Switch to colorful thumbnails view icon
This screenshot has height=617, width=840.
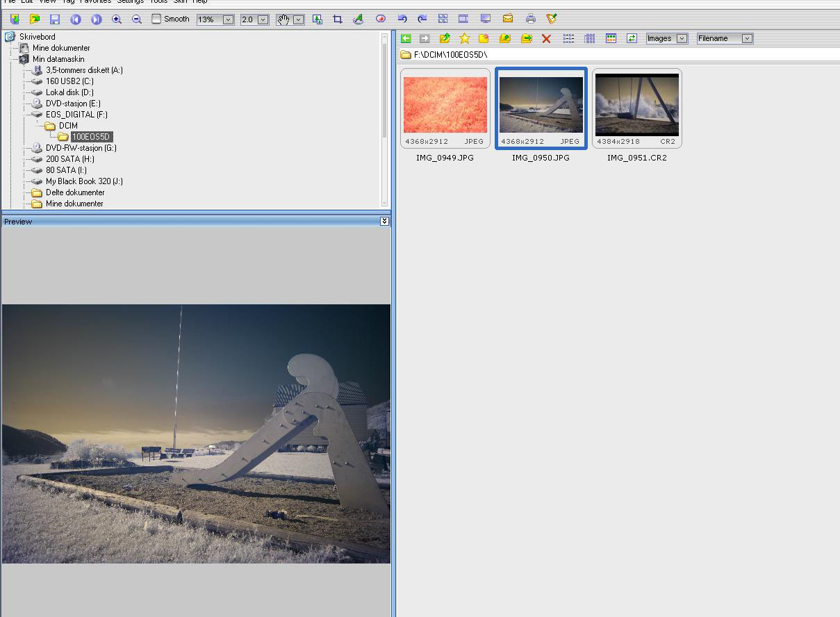(611, 38)
